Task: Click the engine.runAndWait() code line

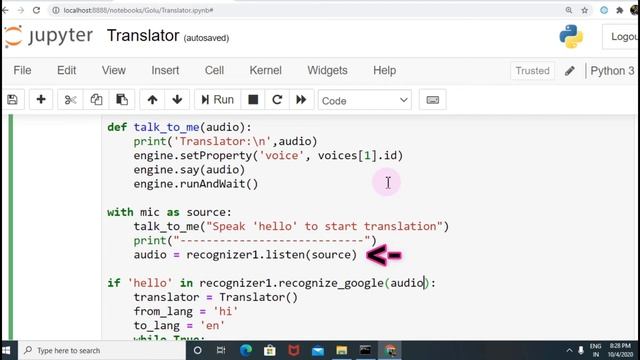Action: pyautogui.click(x=196, y=184)
